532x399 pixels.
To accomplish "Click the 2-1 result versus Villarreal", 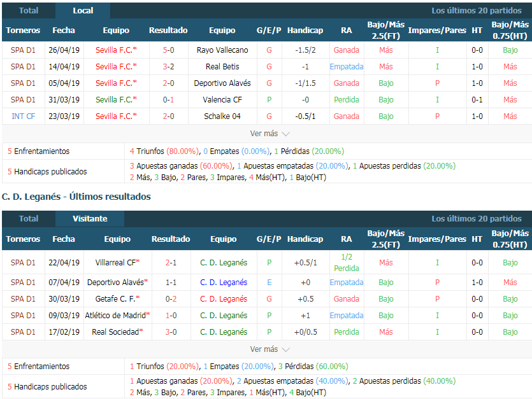I will tap(171, 263).
